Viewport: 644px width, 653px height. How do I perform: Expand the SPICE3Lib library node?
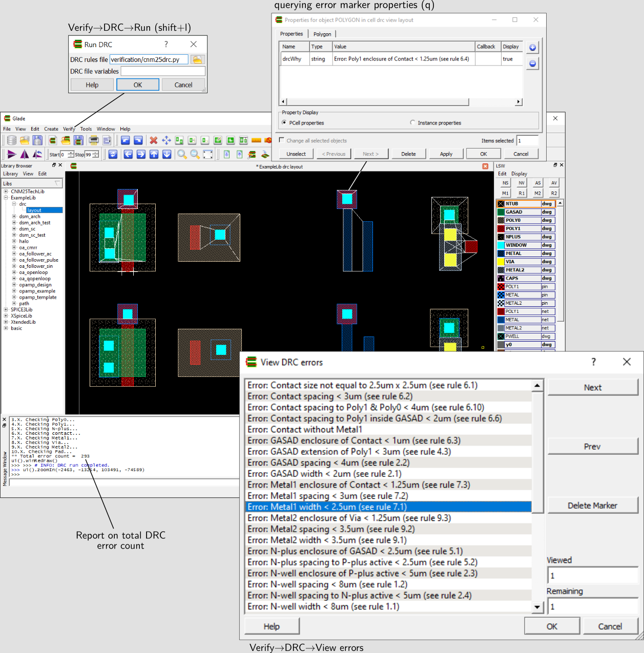point(6,310)
